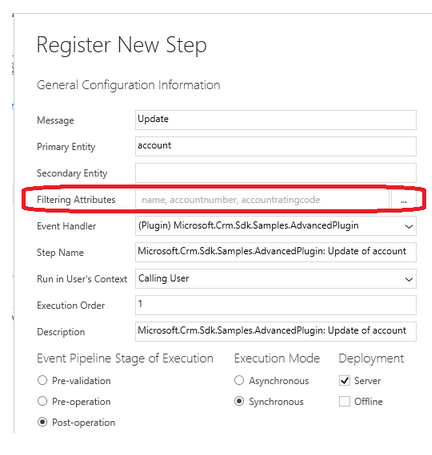Enable the Offline deployment checkbox
432x455 pixels.
click(x=344, y=401)
